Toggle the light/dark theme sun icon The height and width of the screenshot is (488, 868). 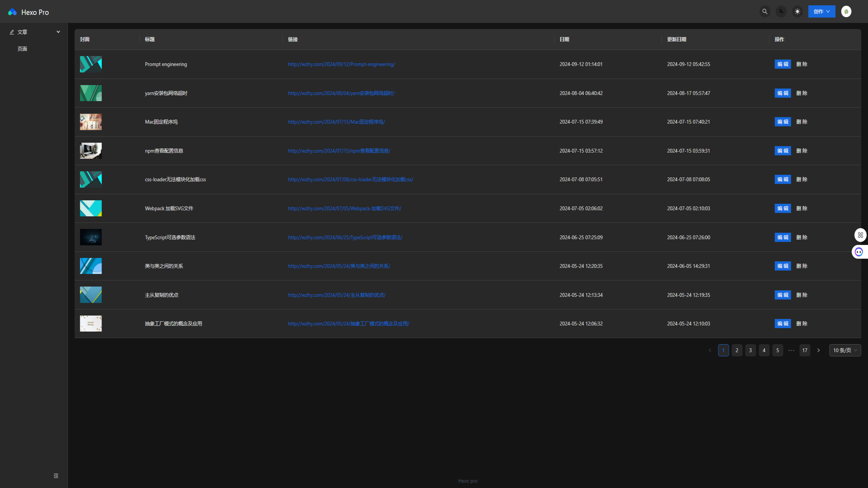point(797,11)
